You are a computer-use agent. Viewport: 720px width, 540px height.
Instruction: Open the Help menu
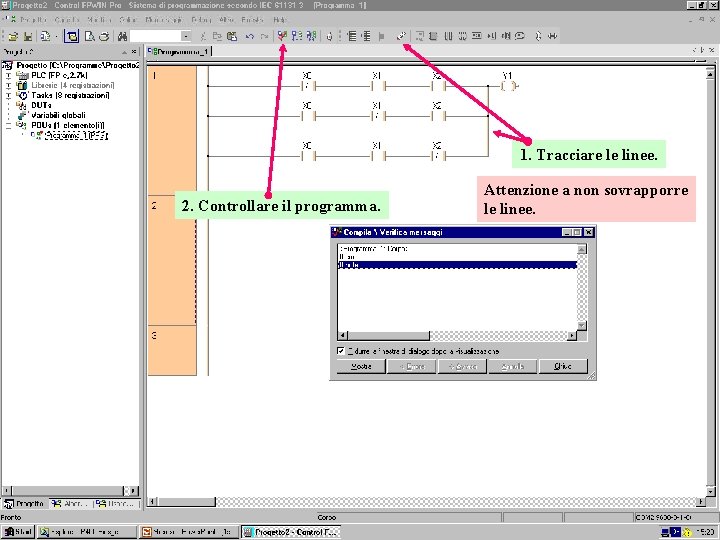pyautogui.click(x=280, y=20)
